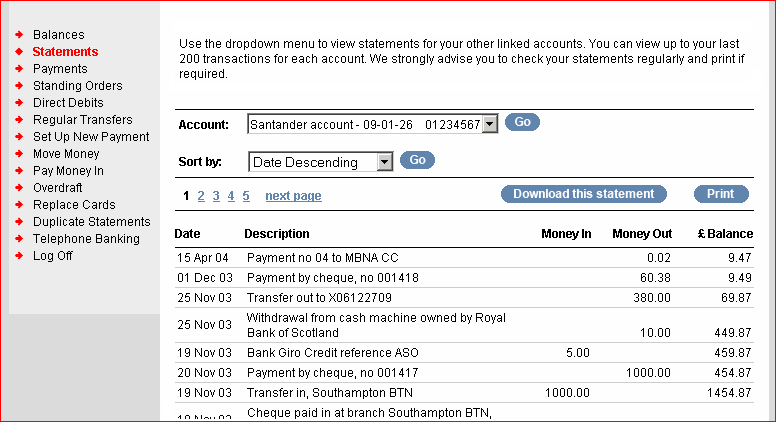This screenshot has height=422, width=776.
Task: Click the 380.00 money out value
Action: 652,298
